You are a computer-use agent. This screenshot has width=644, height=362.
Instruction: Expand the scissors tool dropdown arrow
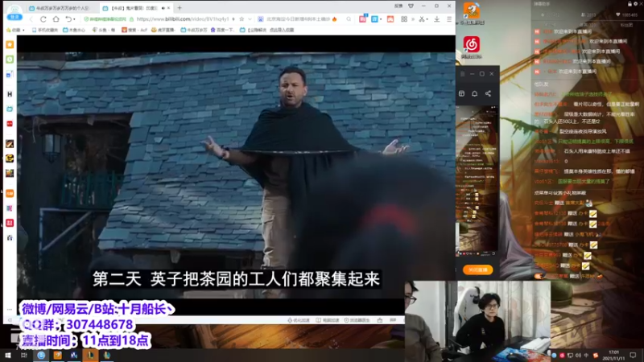pyautogui.click(x=427, y=19)
